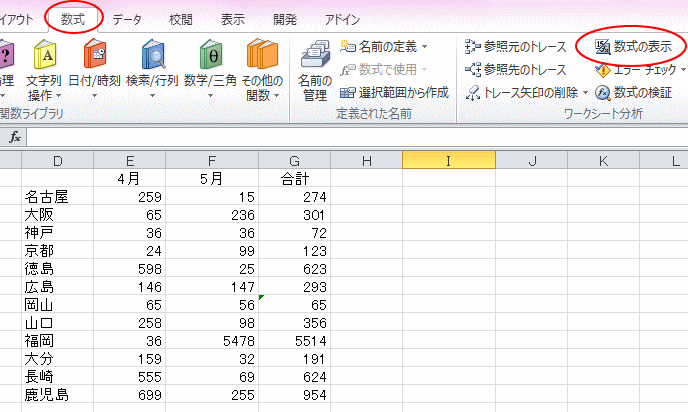This screenshot has width=688, height=412.
Task: Select cell with total 274
Action: click(x=294, y=197)
